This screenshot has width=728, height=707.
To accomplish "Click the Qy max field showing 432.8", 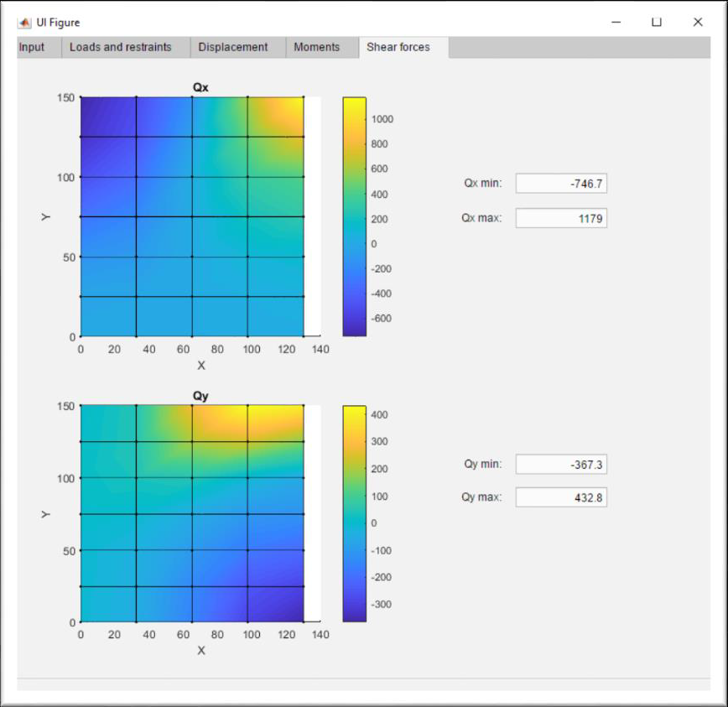I will [561, 497].
